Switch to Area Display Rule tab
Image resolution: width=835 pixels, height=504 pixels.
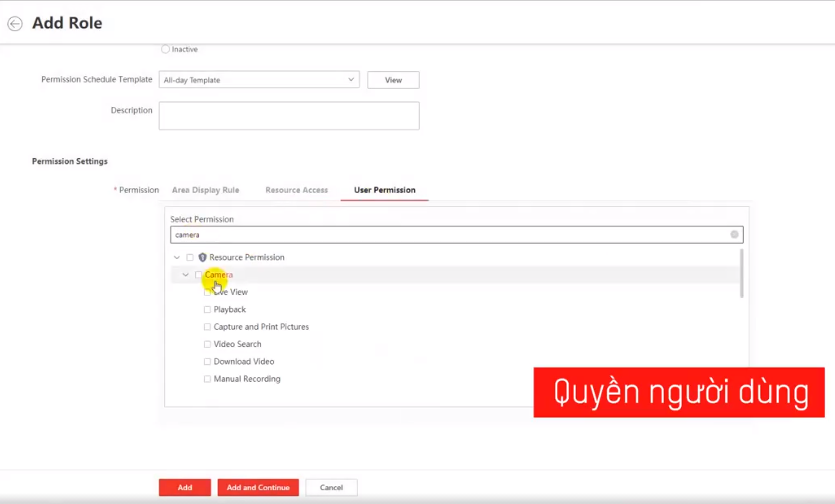click(x=206, y=190)
